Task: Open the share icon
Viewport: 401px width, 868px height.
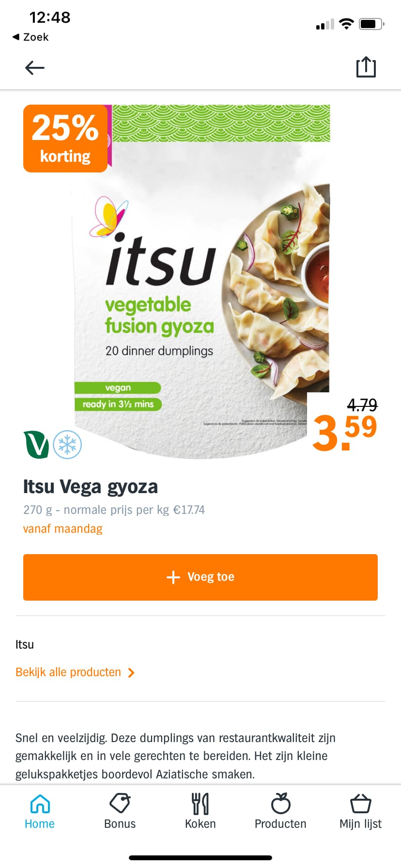Action: [366, 67]
